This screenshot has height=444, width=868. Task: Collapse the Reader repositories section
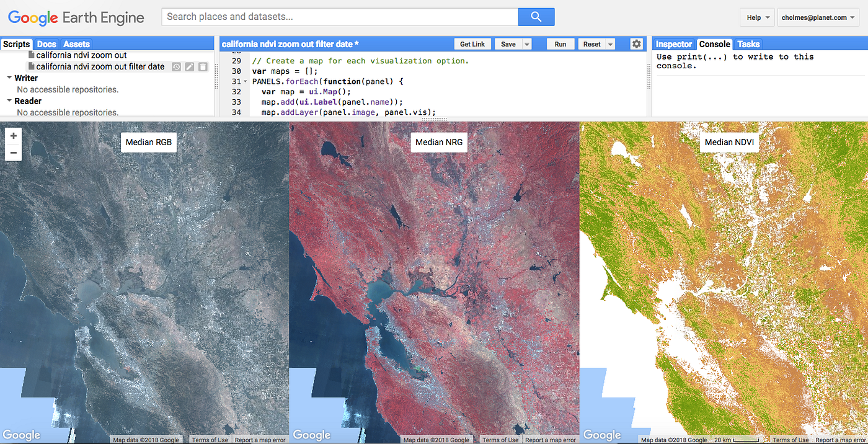click(9, 101)
